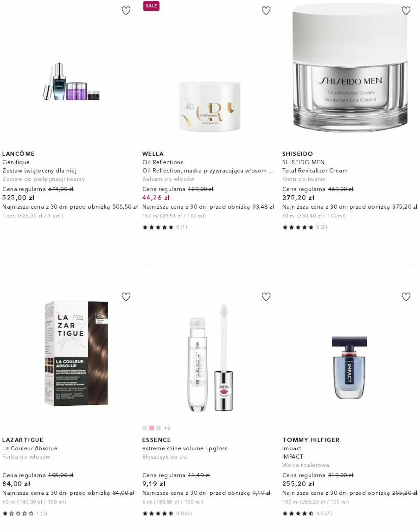The image size is (420, 531).
Task: Save Shiseido Men cream to wishlist
Action: pos(406,11)
